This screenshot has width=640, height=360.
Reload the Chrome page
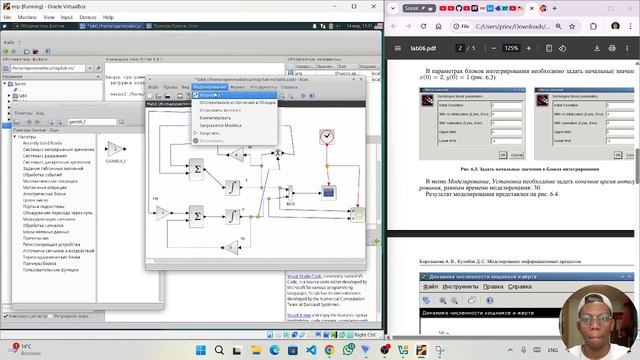pyautogui.click(x=423, y=26)
